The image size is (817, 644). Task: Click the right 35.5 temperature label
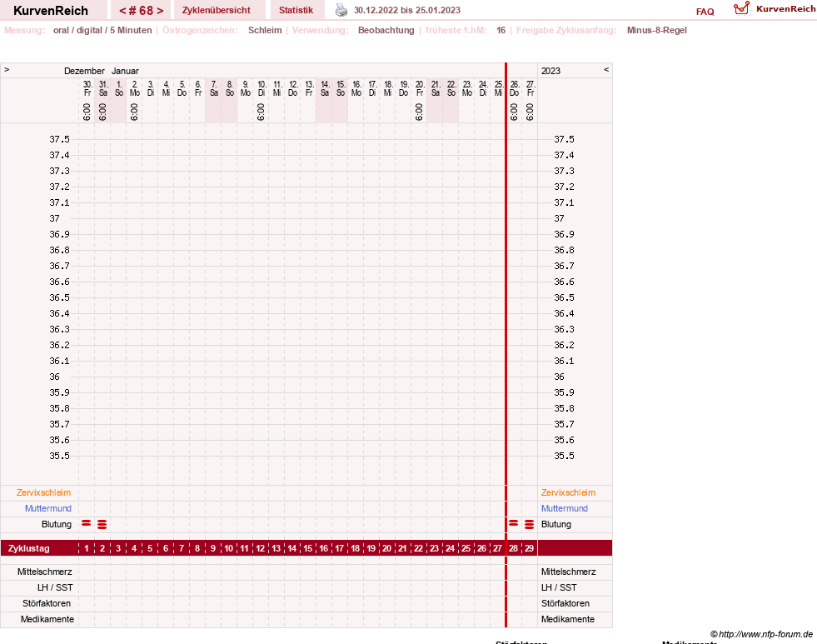click(565, 456)
